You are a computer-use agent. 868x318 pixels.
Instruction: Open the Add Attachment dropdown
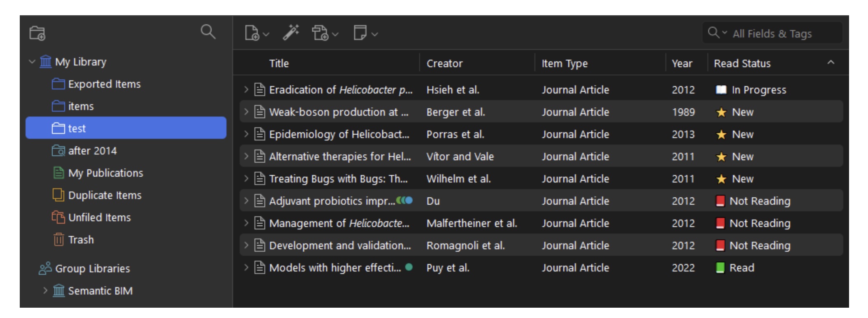point(325,33)
